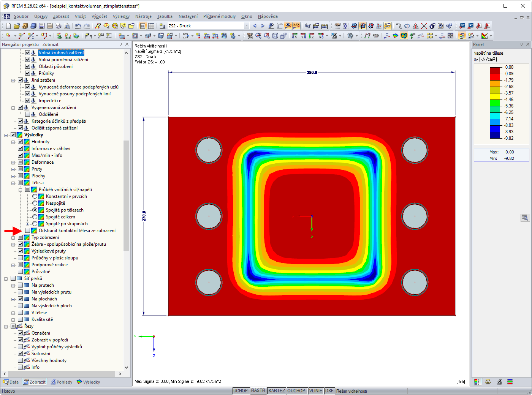Click the info icon in the top toolbar
The height and width of the screenshot is (395, 532).
click(x=432, y=26)
